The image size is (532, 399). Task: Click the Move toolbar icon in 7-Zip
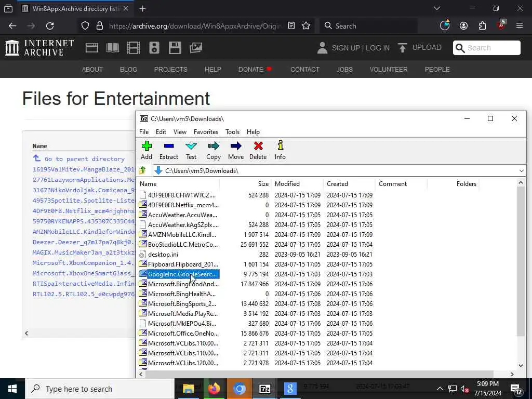(236, 150)
